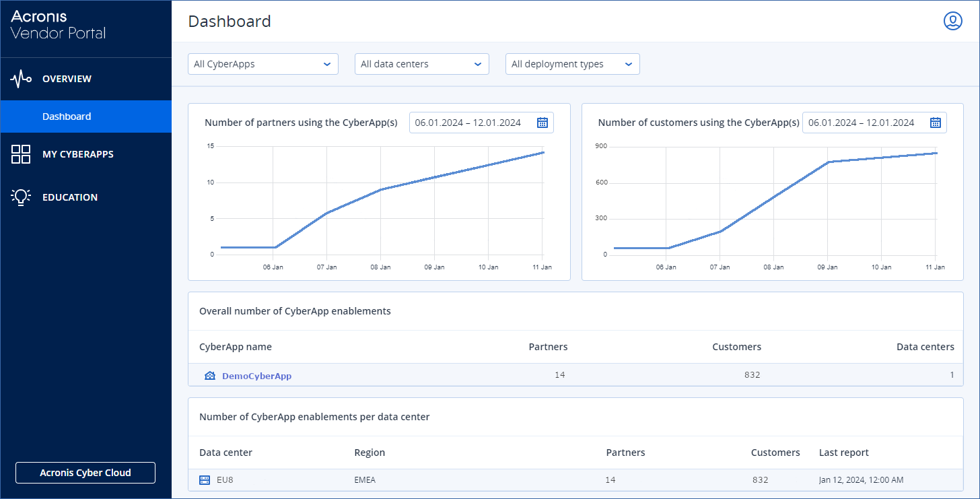Click the Region column header
Screen dimensions: 980x499
370,453
